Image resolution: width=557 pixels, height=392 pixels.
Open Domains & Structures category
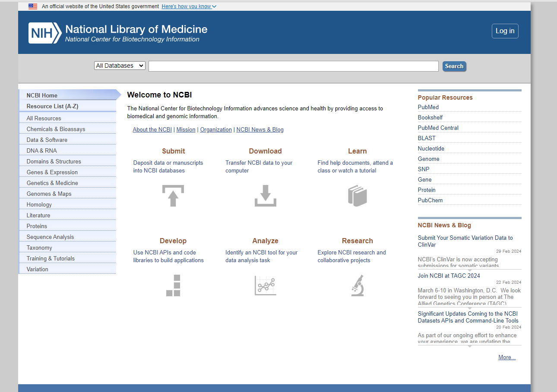coord(68,161)
